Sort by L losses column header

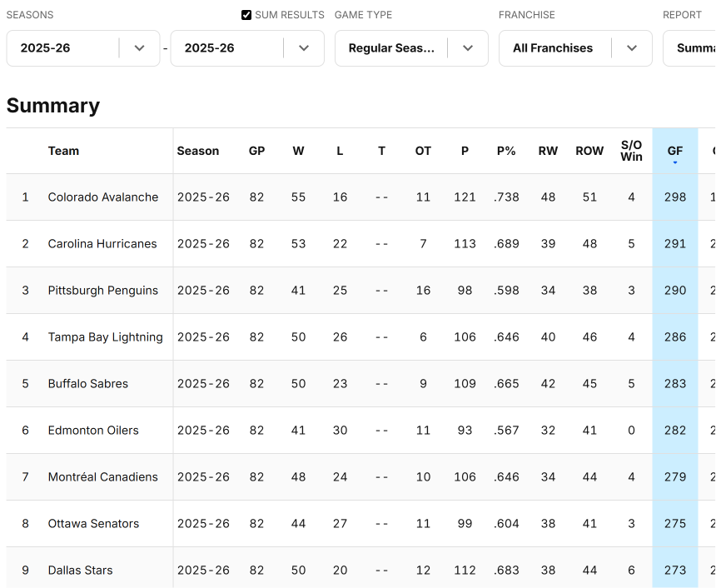340,151
